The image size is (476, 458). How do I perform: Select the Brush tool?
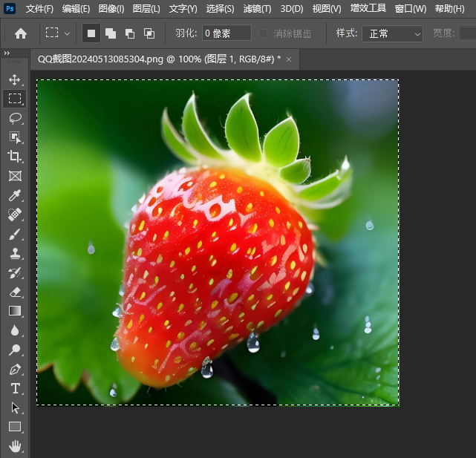[14, 235]
